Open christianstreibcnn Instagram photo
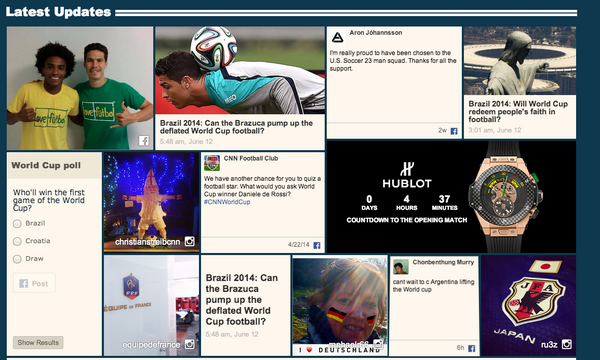This screenshot has width=600, height=360. tap(151, 202)
